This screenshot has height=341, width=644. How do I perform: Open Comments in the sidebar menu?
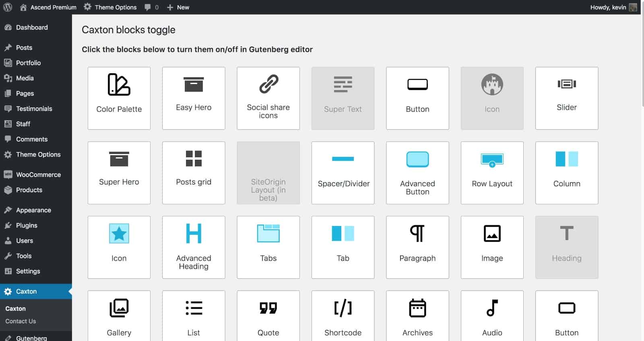(x=36, y=139)
